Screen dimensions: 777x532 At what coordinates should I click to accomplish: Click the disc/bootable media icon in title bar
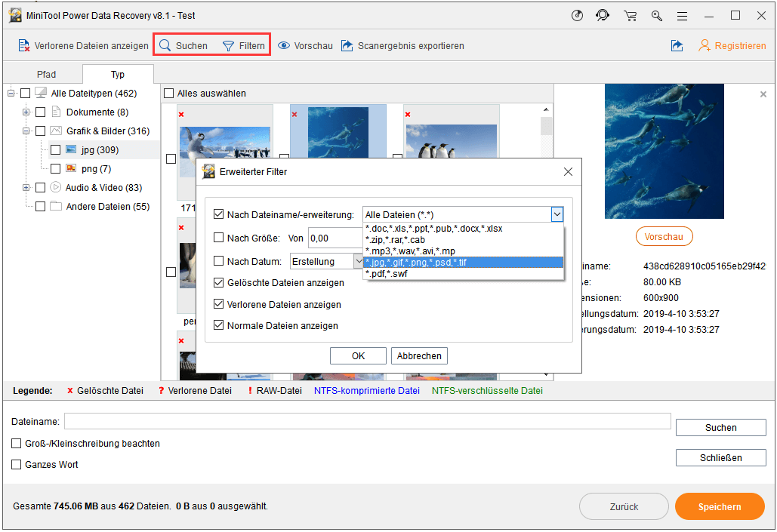(x=577, y=15)
